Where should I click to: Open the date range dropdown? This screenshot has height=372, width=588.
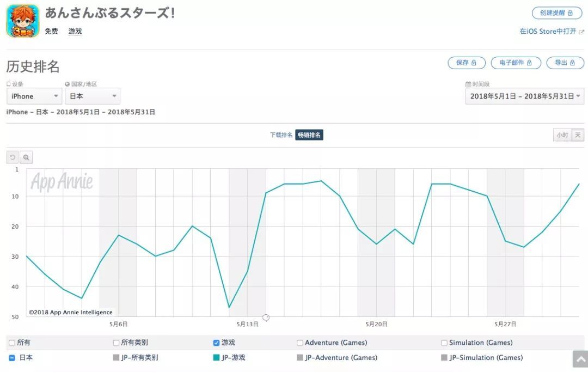pyautogui.click(x=524, y=96)
